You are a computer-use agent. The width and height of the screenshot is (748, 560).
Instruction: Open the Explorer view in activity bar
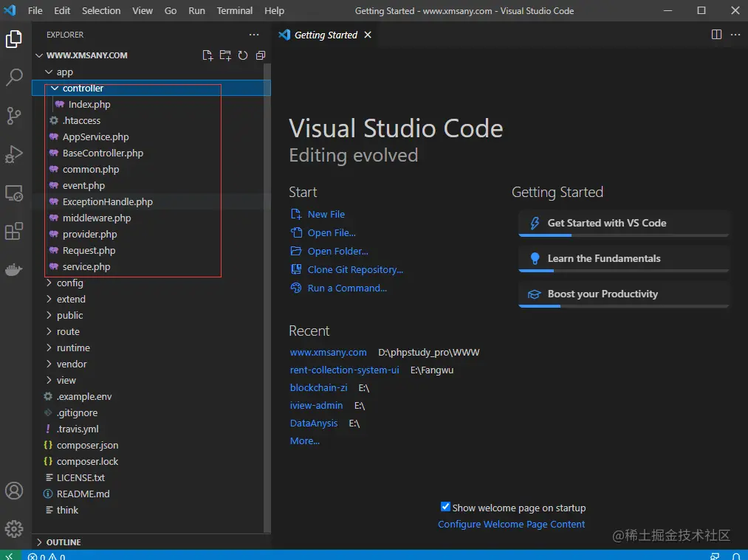[14, 39]
